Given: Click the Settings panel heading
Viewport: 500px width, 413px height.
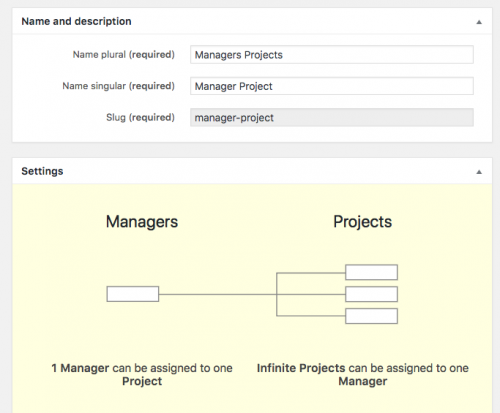Looking at the screenshot, I should 42,171.
